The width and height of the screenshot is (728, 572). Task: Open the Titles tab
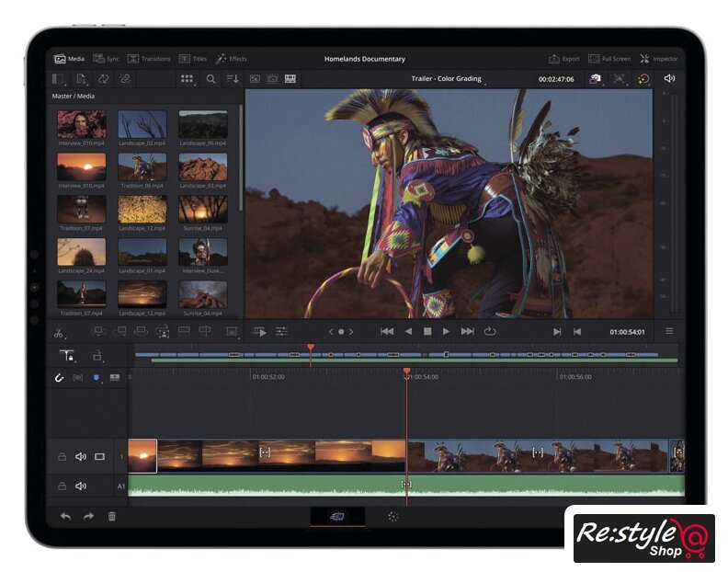pyautogui.click(x=193, y=59)
